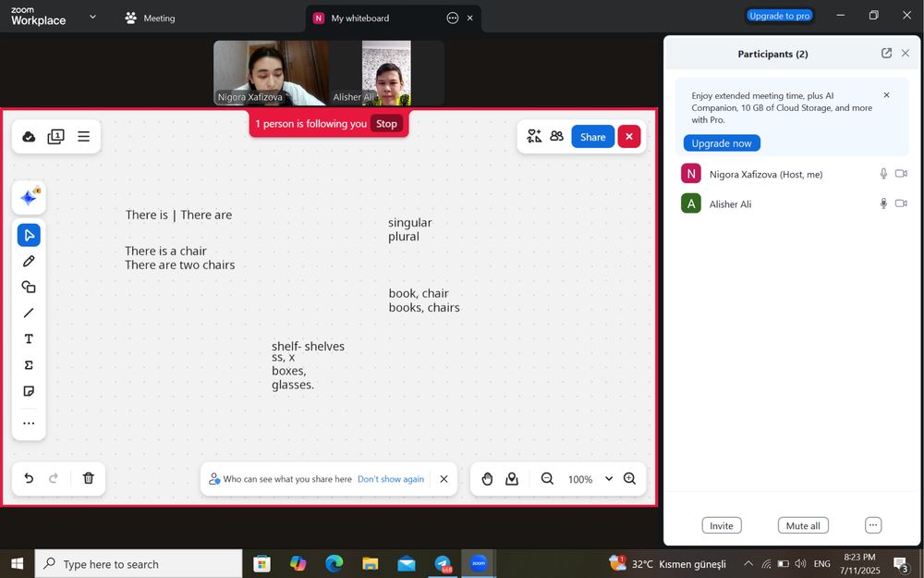Click the location follow pin icon

(512, 479)
